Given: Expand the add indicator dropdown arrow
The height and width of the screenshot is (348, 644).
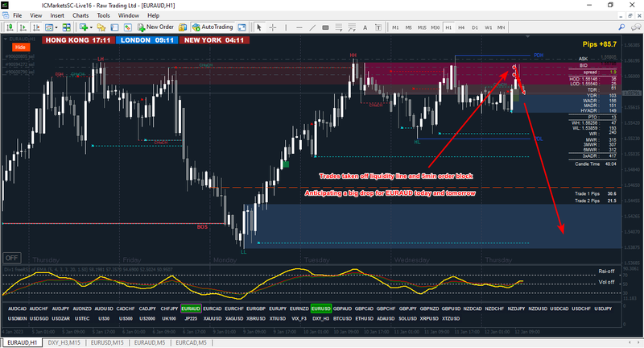Looking at the screenshot, I should coord(91,27).
